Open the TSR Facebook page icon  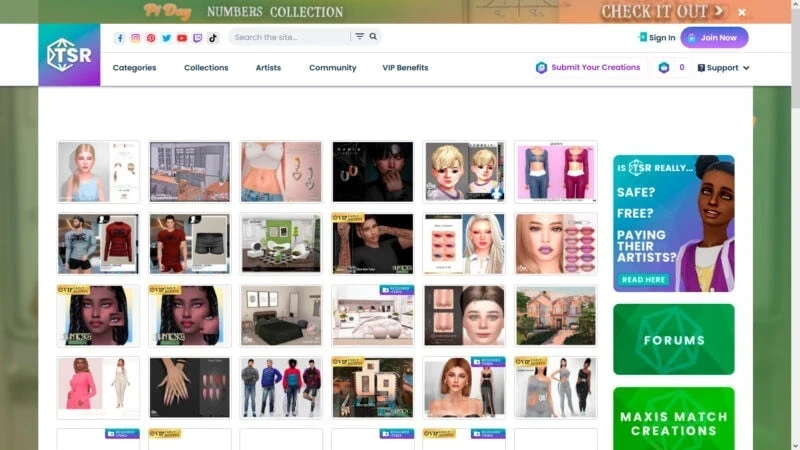tap(120, 38)
